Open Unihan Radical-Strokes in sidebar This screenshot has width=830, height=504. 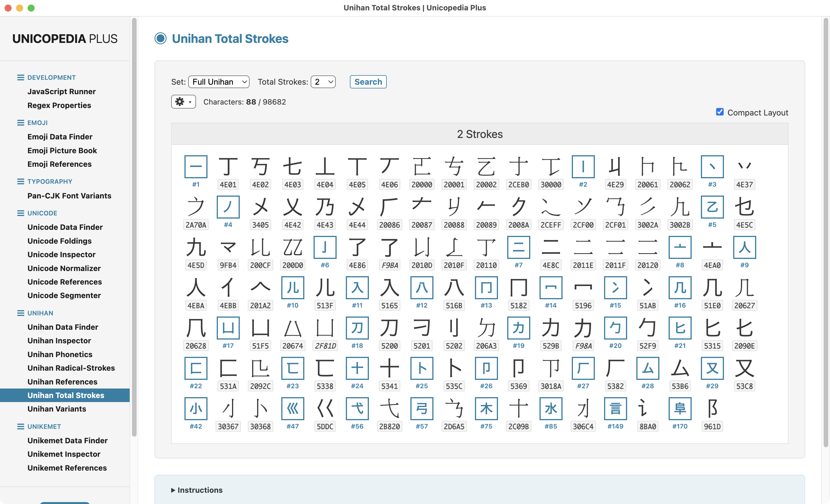[71, 368]
